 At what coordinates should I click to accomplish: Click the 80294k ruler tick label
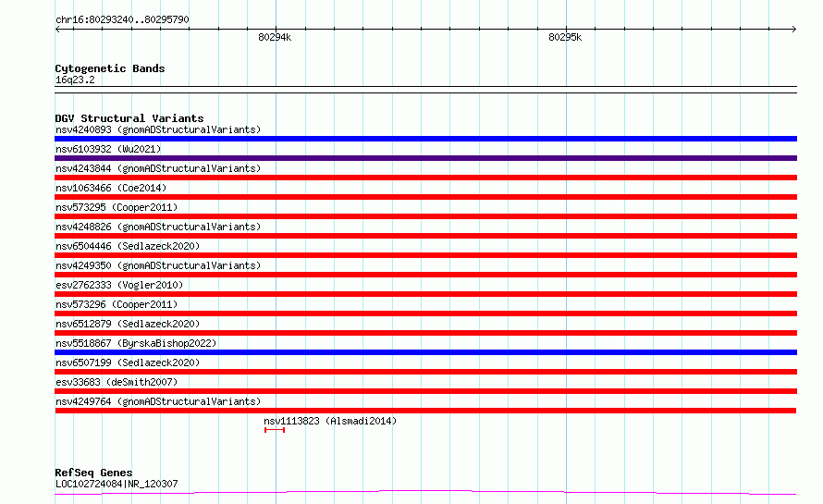click(275, 37)
